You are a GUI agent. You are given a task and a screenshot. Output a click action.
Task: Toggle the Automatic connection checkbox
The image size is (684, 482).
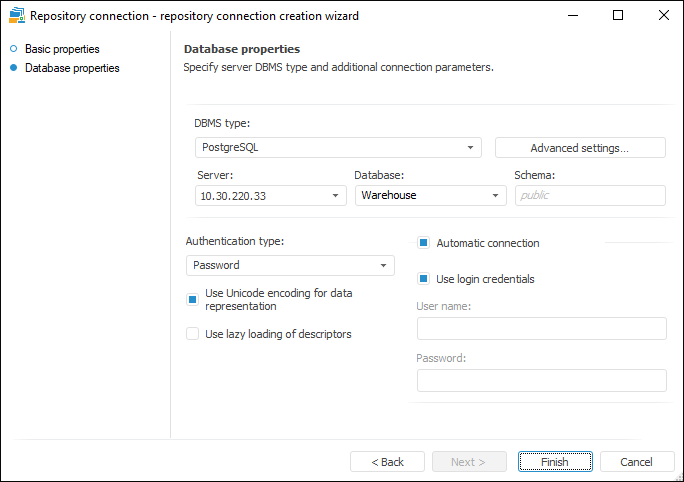coord(424,243)
